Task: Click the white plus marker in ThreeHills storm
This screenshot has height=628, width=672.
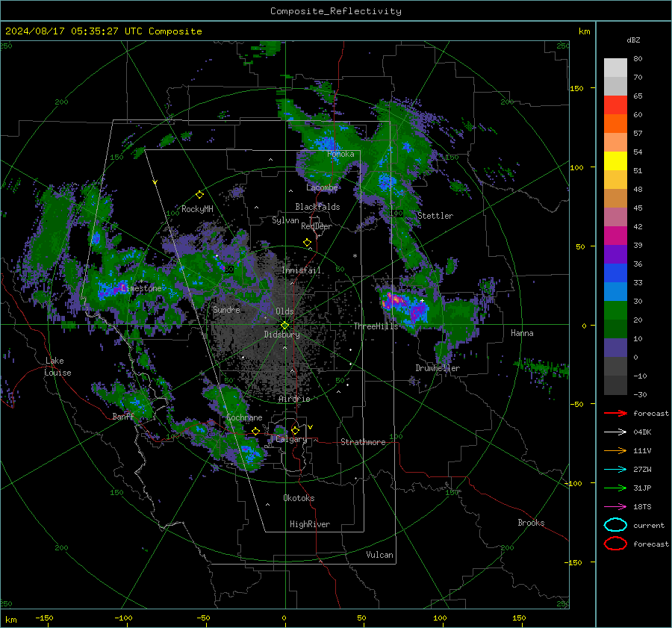Action: 422,300
